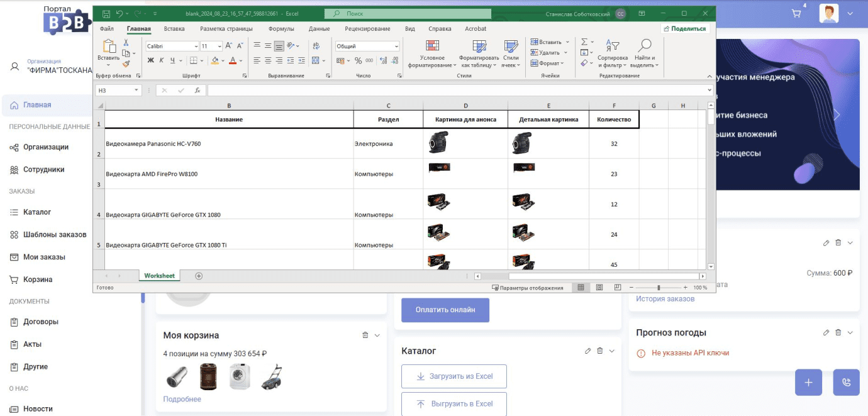Viewport: 868px width, 416px height.
Task: Click the Загрузить из Excel button
Action: pos(454,376)
